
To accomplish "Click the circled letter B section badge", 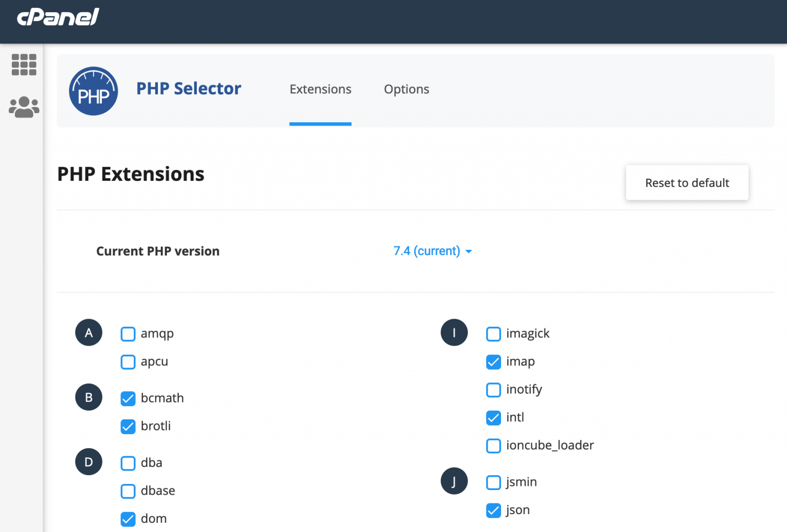I will [88, 397].
